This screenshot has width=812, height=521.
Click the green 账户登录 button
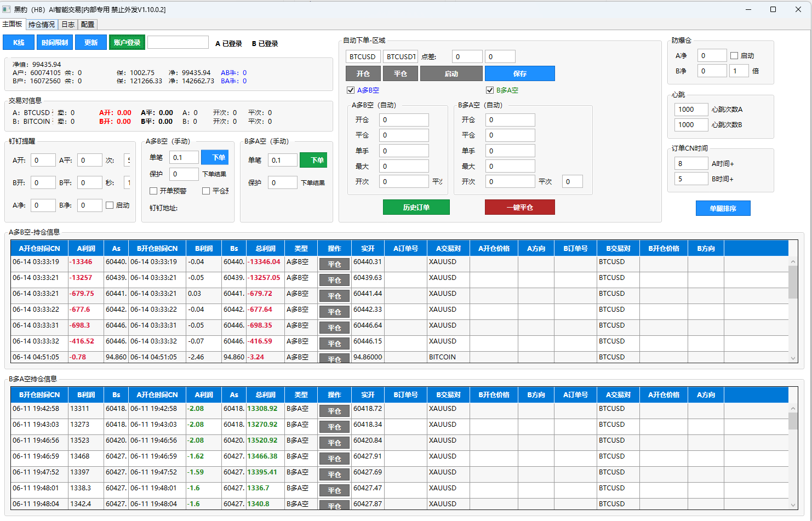(127, 42)
